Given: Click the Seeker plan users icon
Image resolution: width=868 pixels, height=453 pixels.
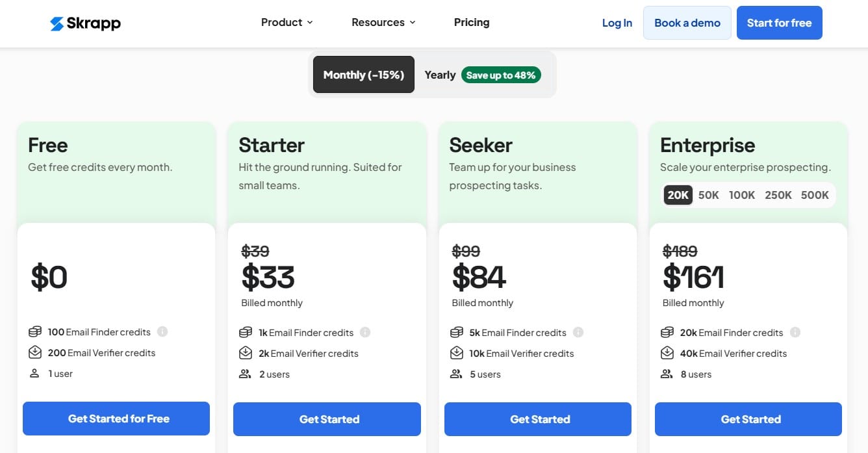Looking at the screenshot, I should click(456, 374).
